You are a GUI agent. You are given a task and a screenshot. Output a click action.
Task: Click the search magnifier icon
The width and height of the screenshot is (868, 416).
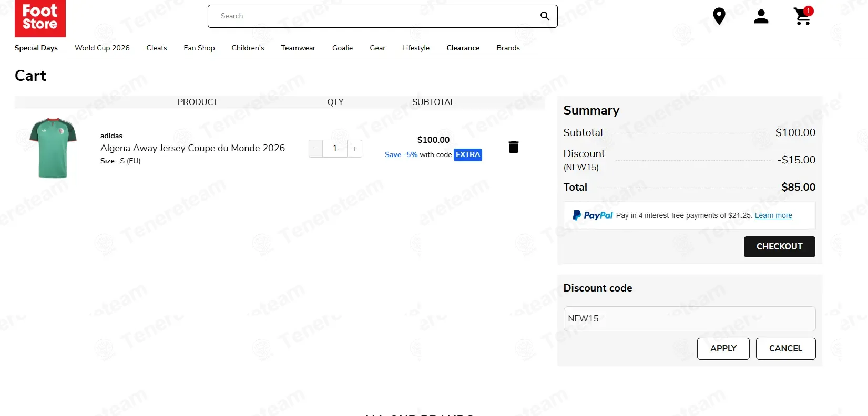[x=545, y=16]
